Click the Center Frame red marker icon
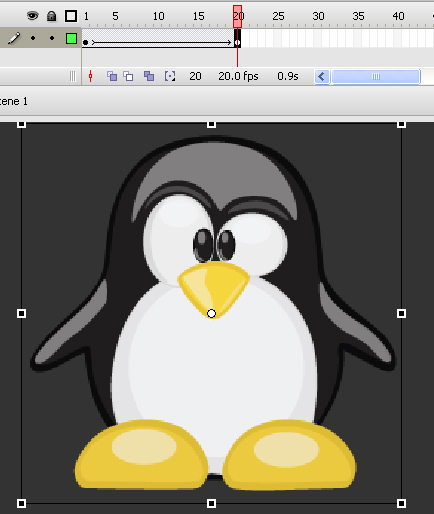 coord(90,76)
